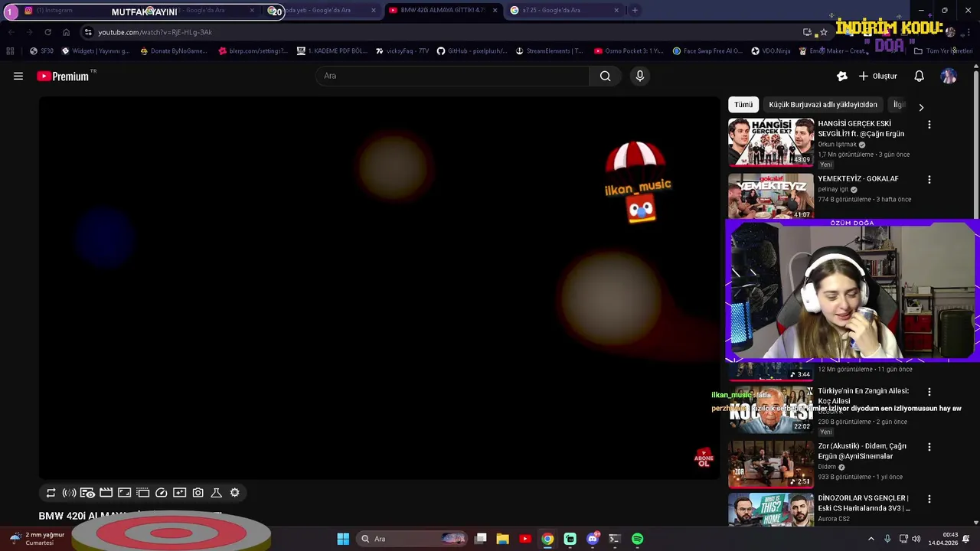This screenshot has width=980, height=551.
Task: Select the 'Tümü' filter chip
Action: [x=743, y=105]
